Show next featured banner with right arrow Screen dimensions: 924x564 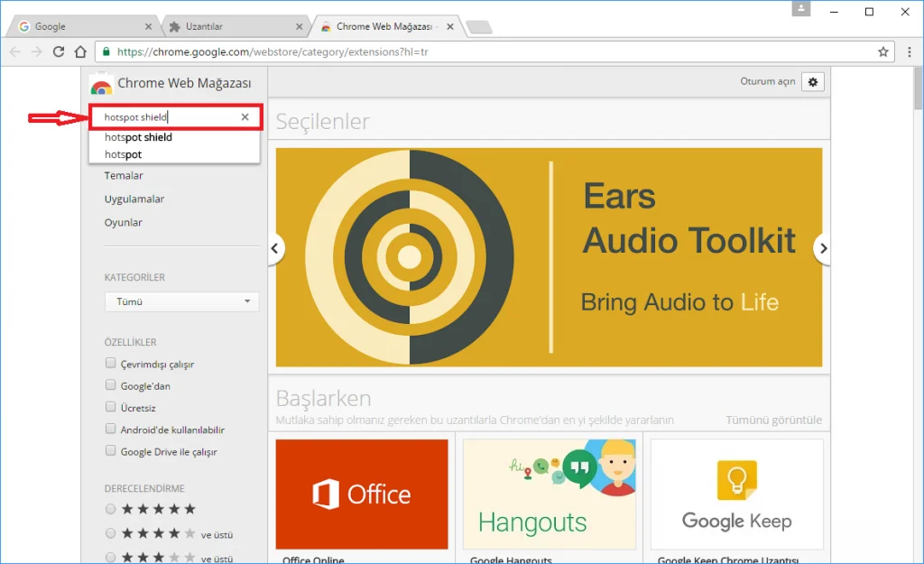click(x=822, y=249)
